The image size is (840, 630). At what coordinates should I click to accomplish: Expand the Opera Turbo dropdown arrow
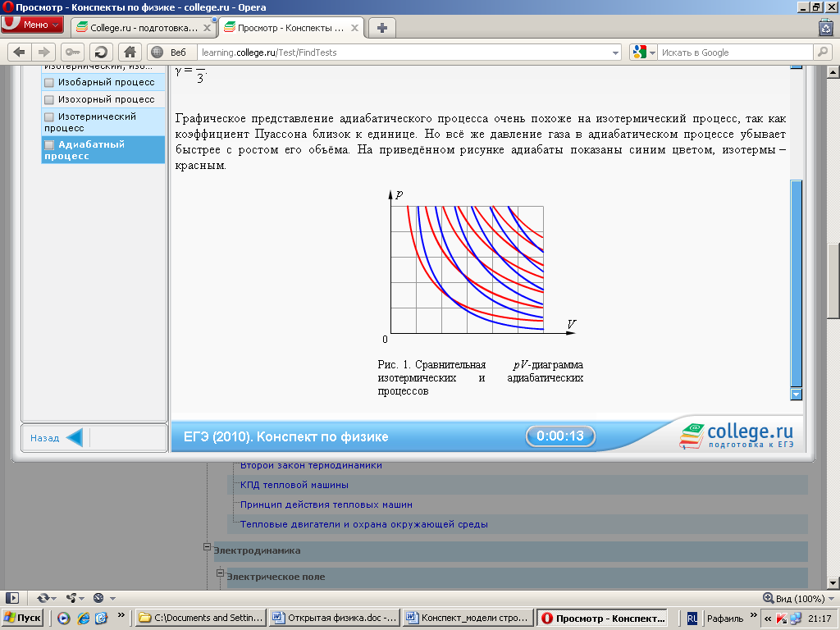coord(112,598)
